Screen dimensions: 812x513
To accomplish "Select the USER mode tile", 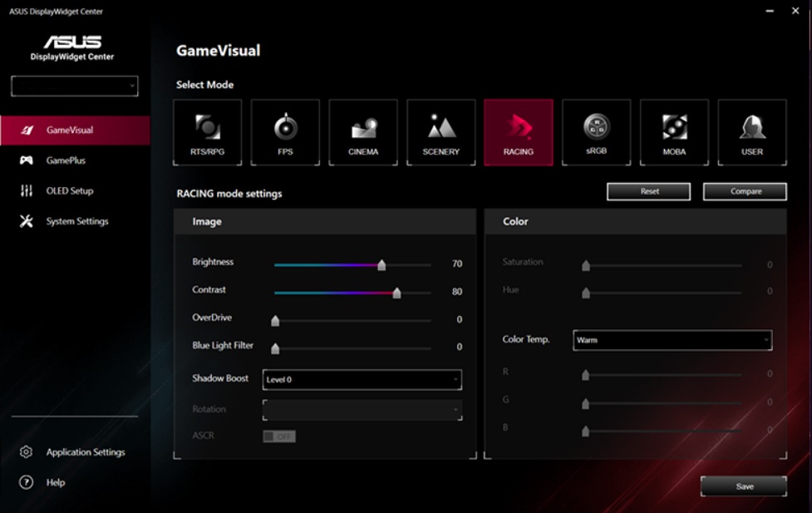I will 752,133.
